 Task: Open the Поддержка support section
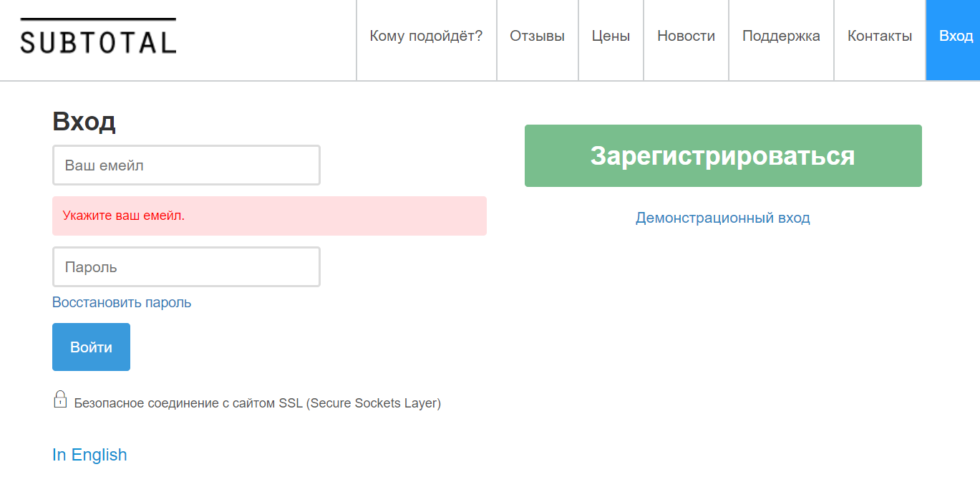click(781, 36)
